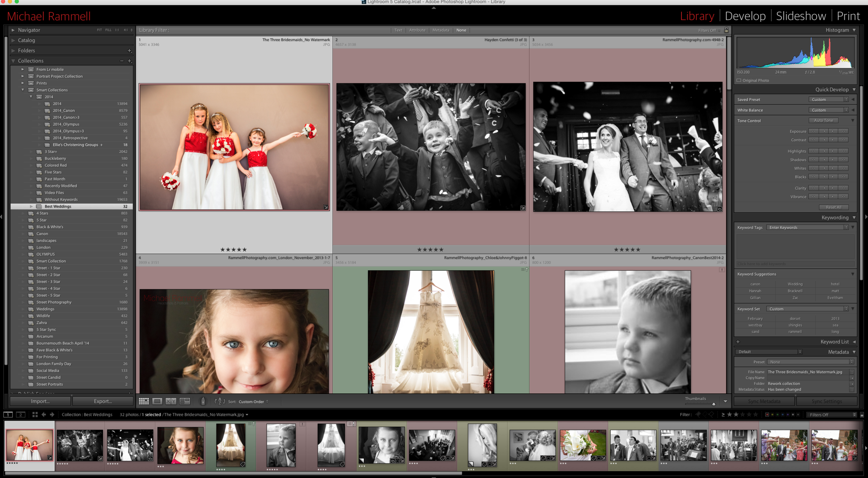Switch to the Develop module
This screenshot has width=868, height=478.
[x=745, y=16]
